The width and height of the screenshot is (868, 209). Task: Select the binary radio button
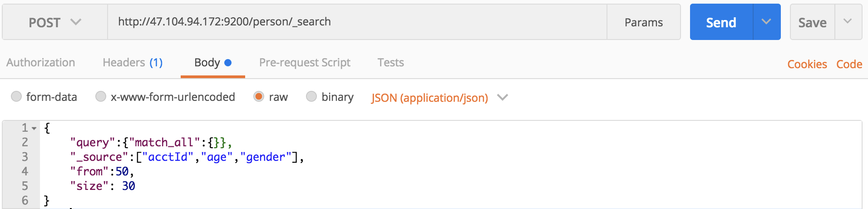(x=311, y=96)
